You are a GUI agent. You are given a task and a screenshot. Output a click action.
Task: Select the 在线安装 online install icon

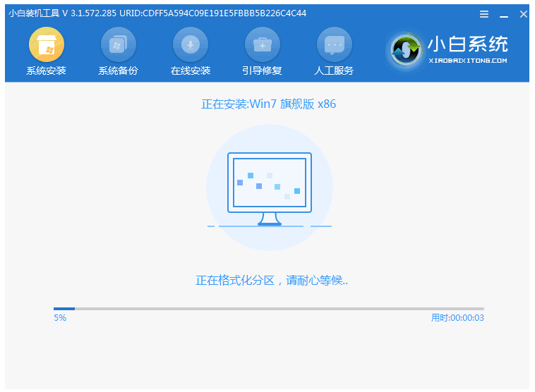tap(191, 44)
